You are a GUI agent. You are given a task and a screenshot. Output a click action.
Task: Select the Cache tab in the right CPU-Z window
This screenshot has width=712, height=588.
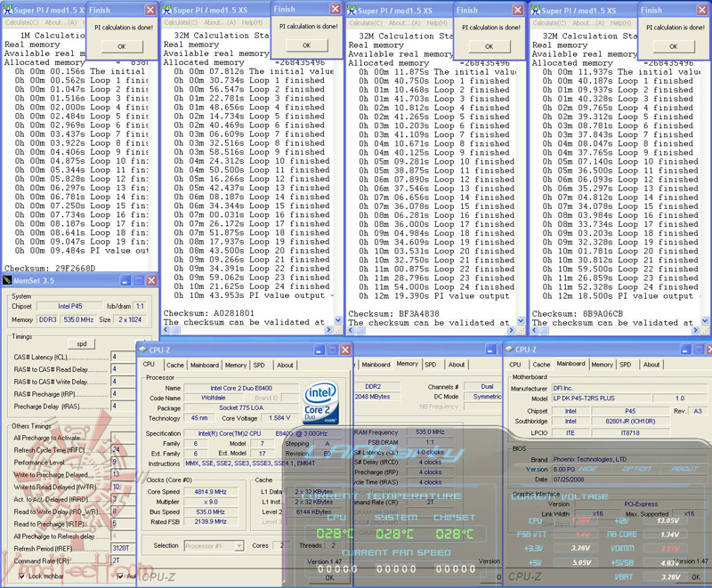541,365
